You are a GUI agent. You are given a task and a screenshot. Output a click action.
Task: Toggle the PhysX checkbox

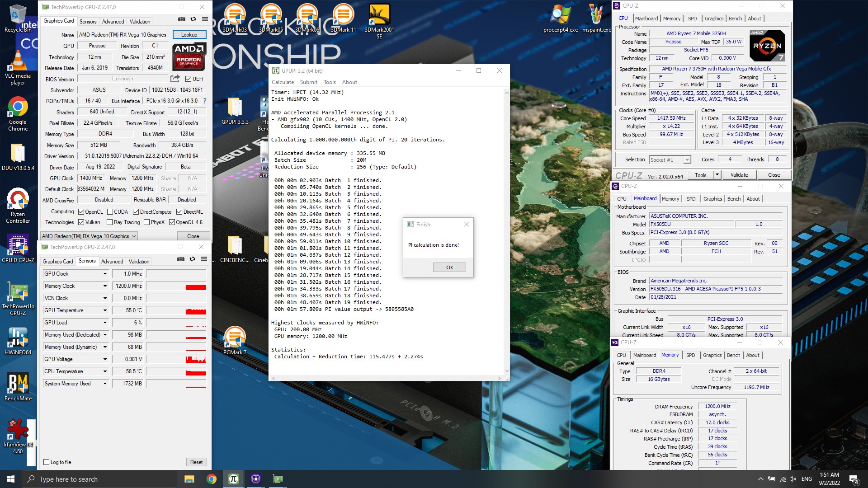[146, 222]
